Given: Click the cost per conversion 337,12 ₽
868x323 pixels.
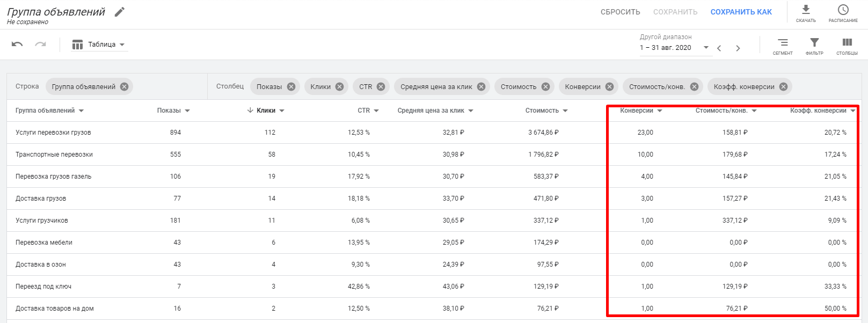Looking at the screenshot, I should tap(735, 221).
